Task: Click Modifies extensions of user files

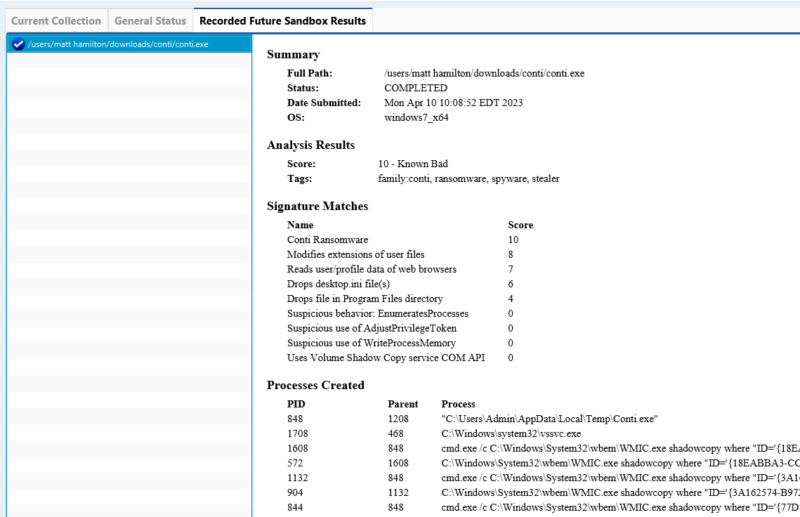Action: pyautogui.click(x=356, y=255)
